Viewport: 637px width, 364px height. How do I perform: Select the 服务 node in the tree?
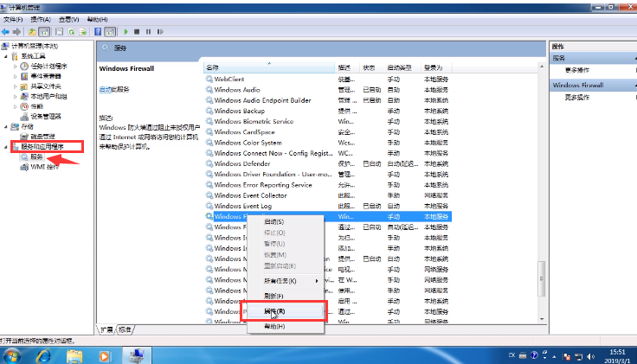pos(36,156)
